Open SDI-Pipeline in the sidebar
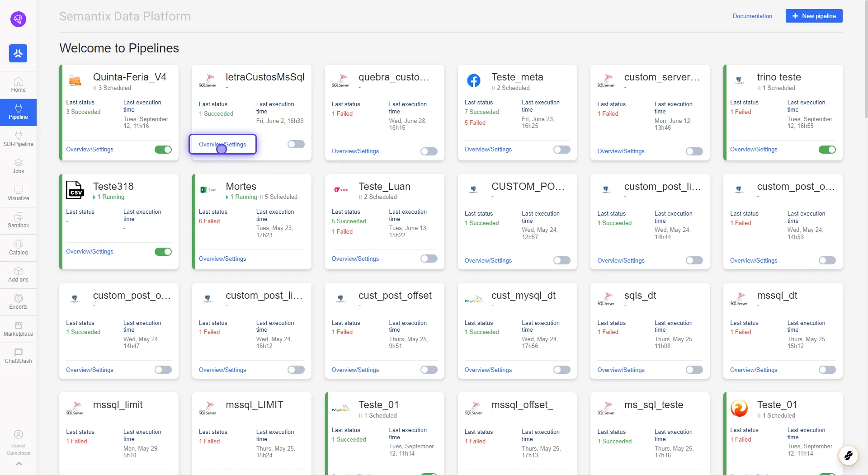The height and width of the screenshot is (475, 868). pos(18,139)
